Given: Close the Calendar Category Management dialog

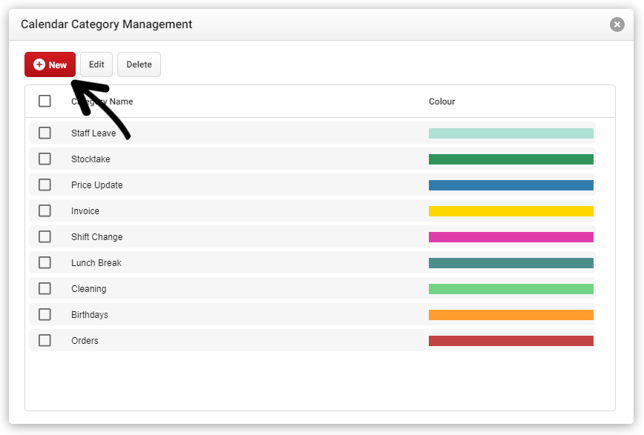Looking at the screenshot, I should 617,24.
